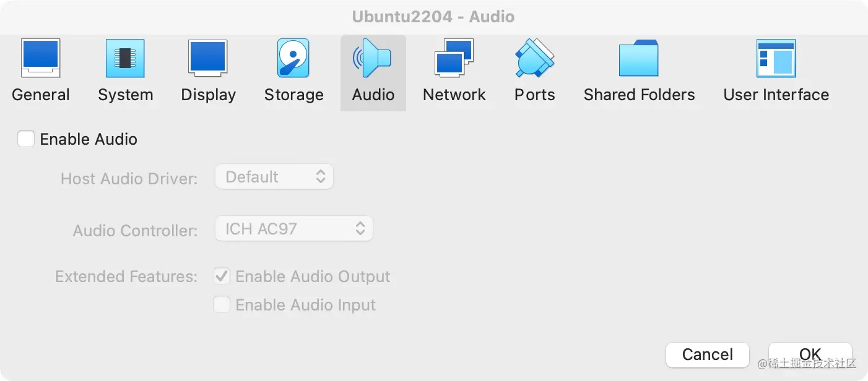Open the Display screen icon
This screenshot has width=868, height=381.
pyautogui.click(x=208, y=58)
